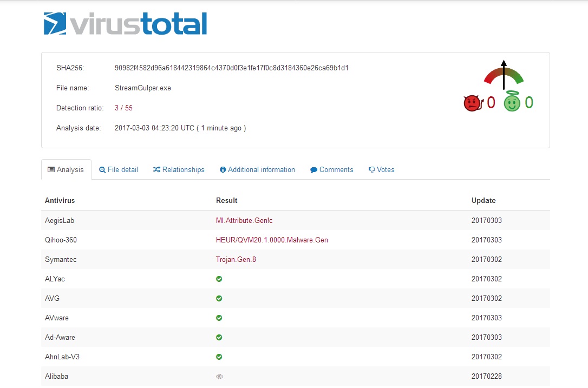
Task: Click the Result column header
Action: pyautogui.click(x=227, y=201)
